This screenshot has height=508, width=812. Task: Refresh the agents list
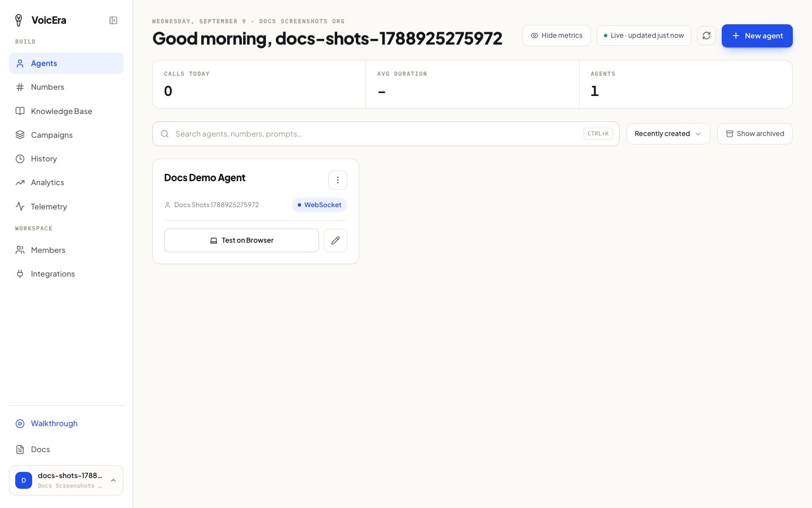(707, 36)
